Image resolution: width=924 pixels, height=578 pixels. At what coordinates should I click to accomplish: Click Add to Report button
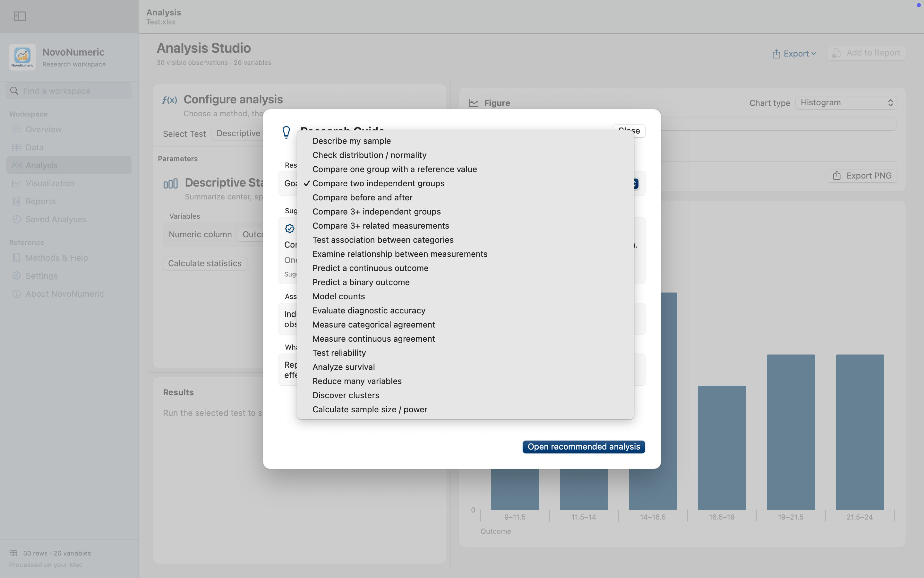866,53
